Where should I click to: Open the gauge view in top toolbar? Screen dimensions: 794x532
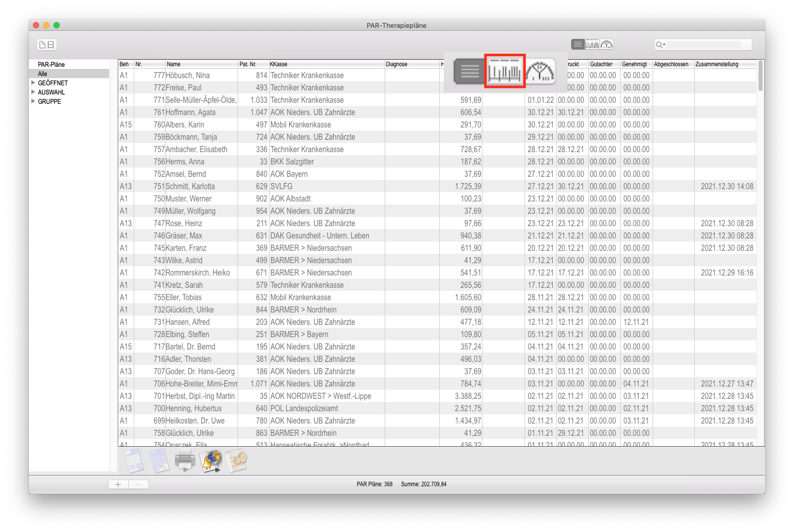(607, 45)
